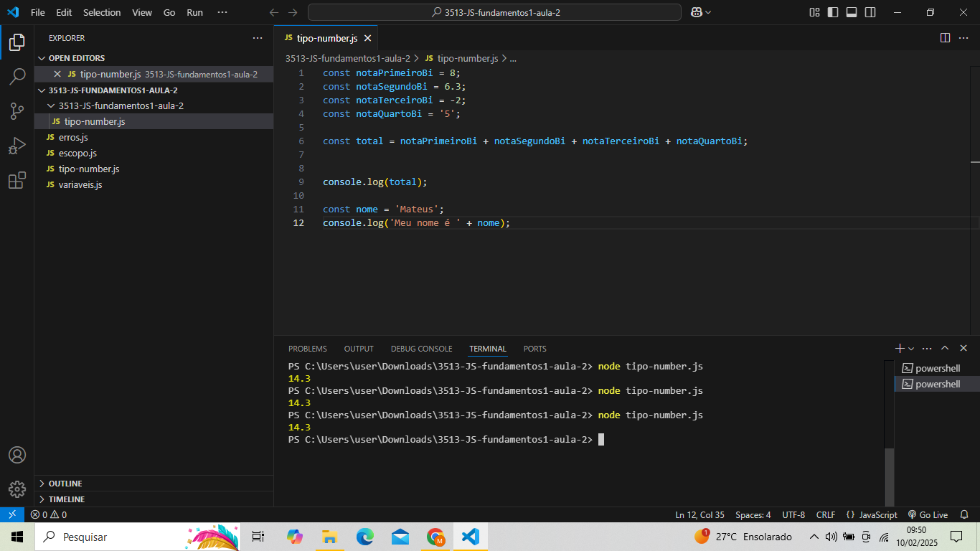Open the Windows Start button

pyautogui.click(x=17, y=537)
